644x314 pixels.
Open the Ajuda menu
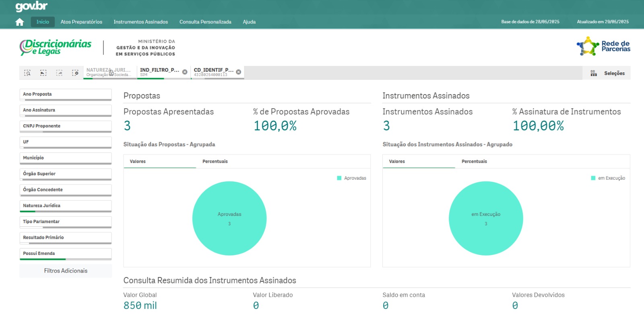tap(249, 22)
